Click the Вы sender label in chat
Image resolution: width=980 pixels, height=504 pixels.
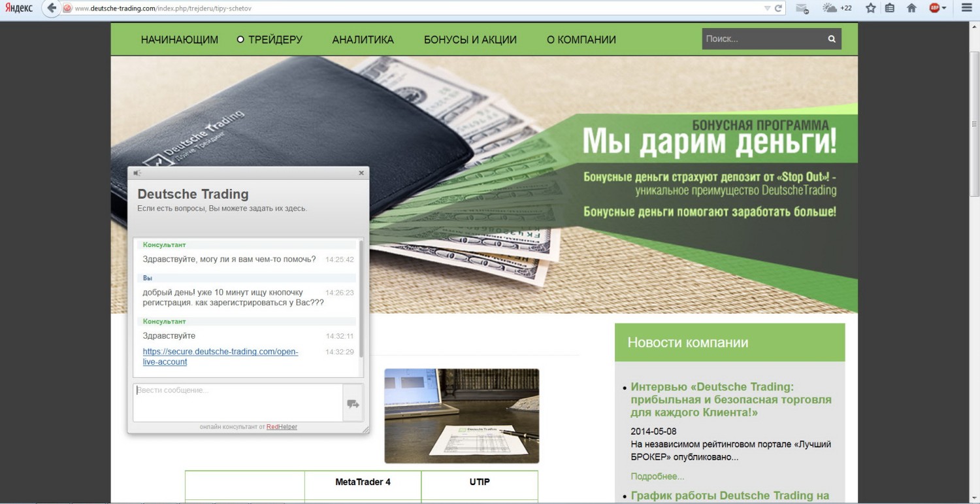pyautogui.click(x=148, y=278)
